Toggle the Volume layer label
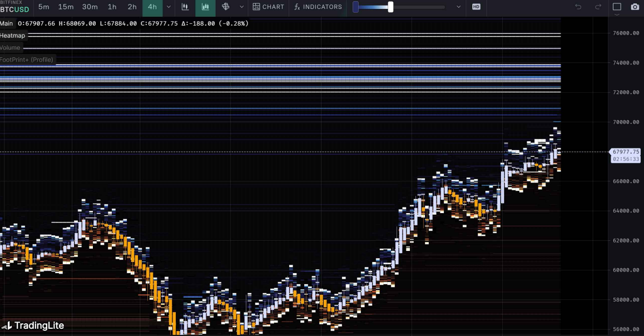Screen dimensions: 644x336 click(10, 48)
